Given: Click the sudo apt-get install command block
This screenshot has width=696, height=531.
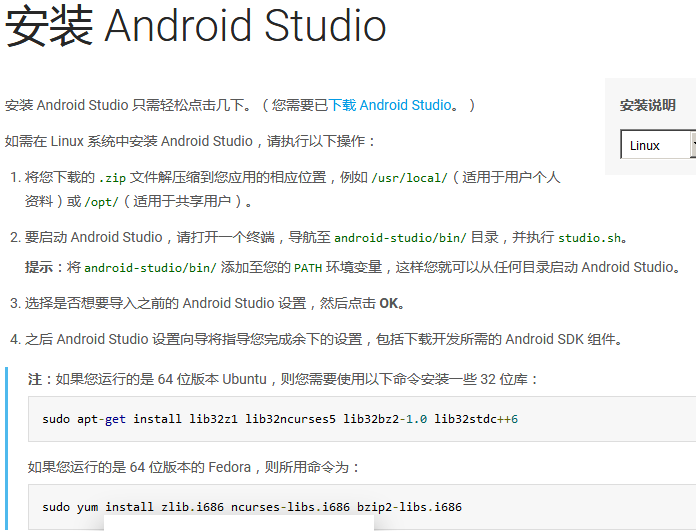Looking at the screenshot, I should (280, 419).
